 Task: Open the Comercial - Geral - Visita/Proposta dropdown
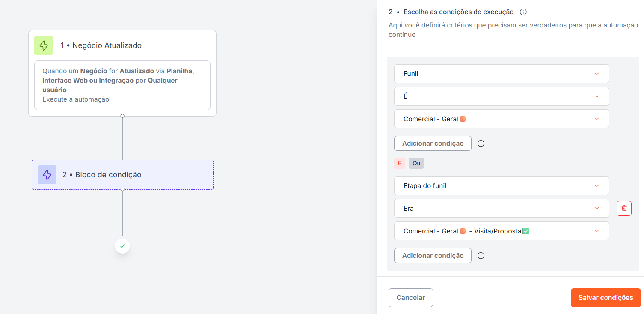(502, 231)
